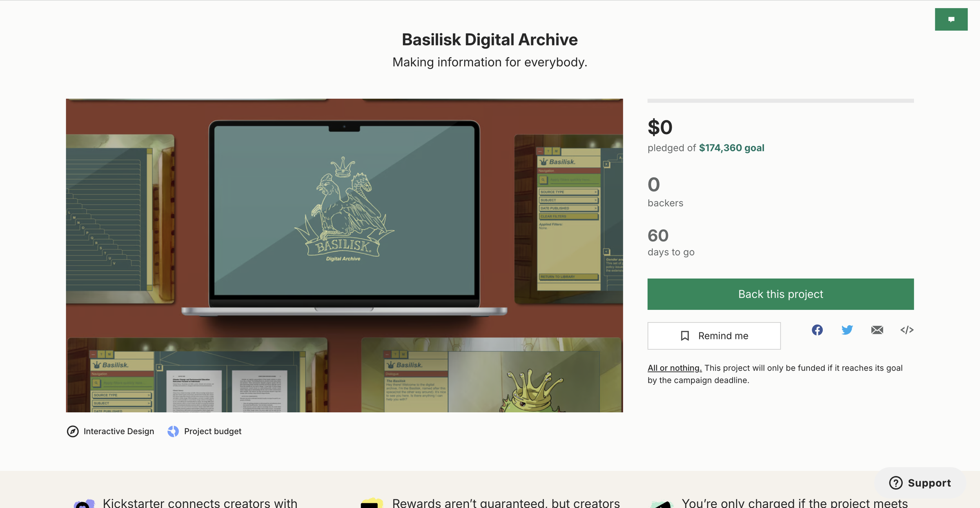
Task: Open the embed code icon
Action: (907, 330)
